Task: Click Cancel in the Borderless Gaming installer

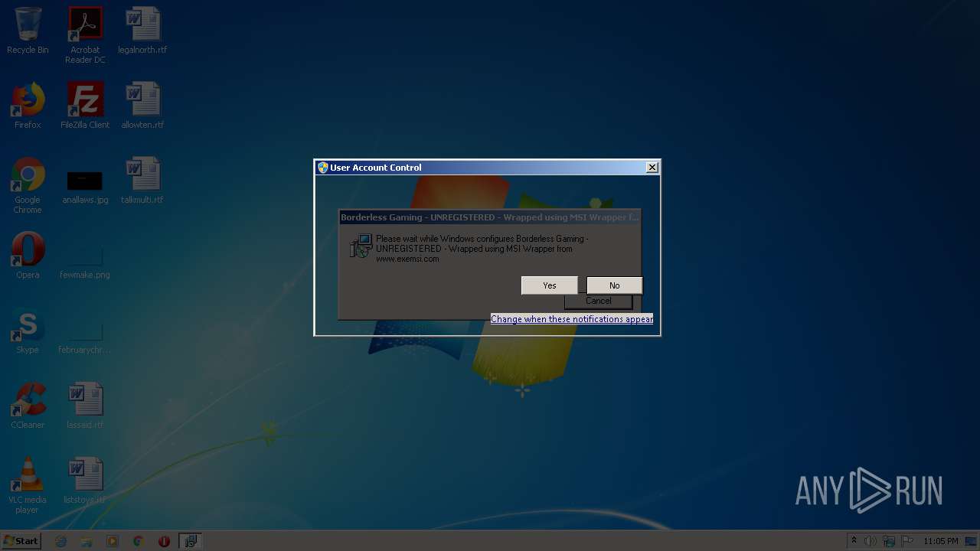Action: 598,302
